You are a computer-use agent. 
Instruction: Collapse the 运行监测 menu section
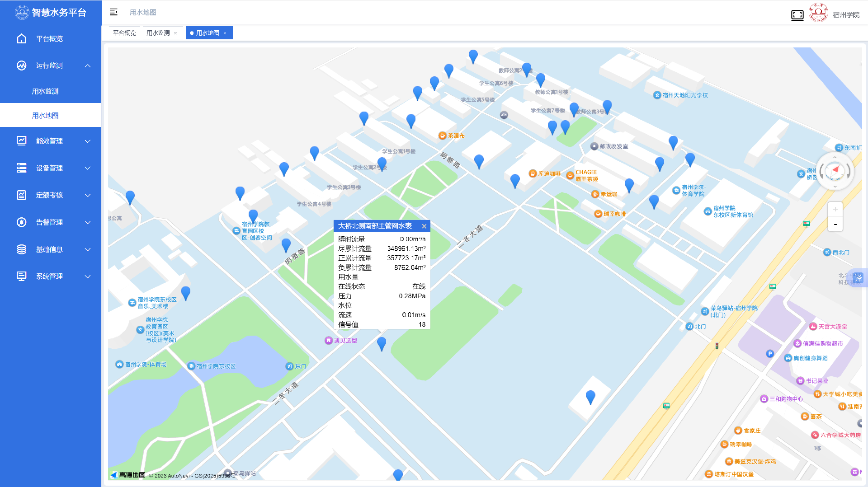click(88, 66)
